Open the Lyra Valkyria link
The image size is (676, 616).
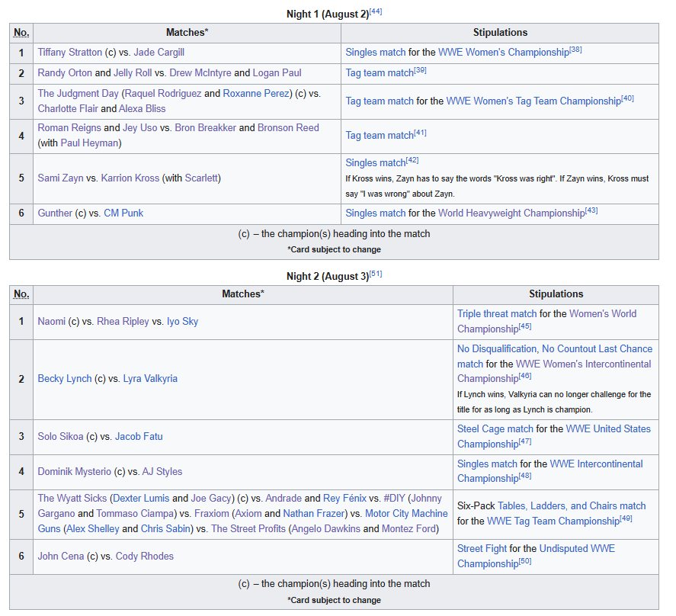(x=150, y=379)
